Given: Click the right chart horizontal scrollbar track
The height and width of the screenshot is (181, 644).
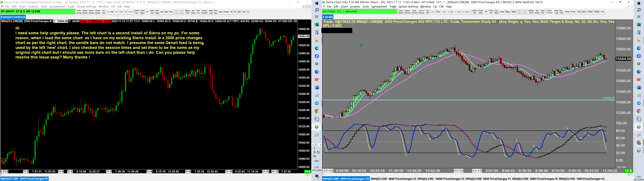Looking at the screenshot, I should click(x=475, y=175).
